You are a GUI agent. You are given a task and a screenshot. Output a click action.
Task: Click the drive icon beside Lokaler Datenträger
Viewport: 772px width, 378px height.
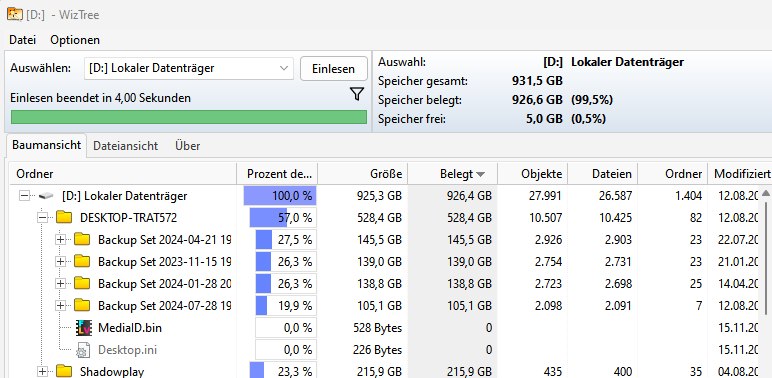pyautogui.click(x=45, y=196)
